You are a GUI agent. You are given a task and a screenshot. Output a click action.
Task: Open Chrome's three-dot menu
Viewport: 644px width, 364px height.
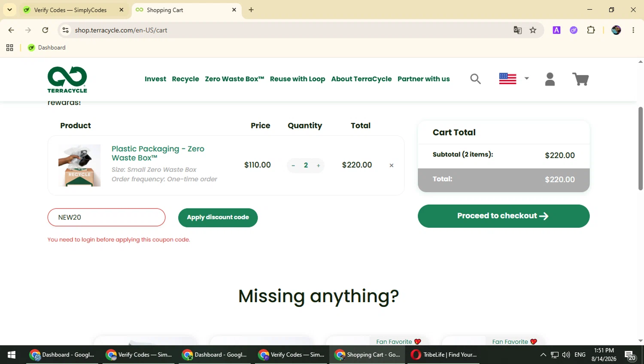click(x=633, y=30)
